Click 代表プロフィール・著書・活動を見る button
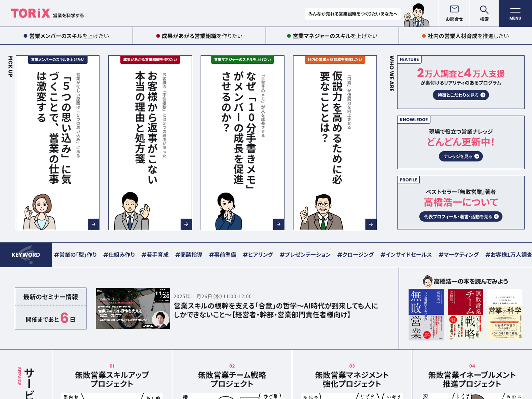The height and width of the screenshot is (399, 532). tap(461, 216)
